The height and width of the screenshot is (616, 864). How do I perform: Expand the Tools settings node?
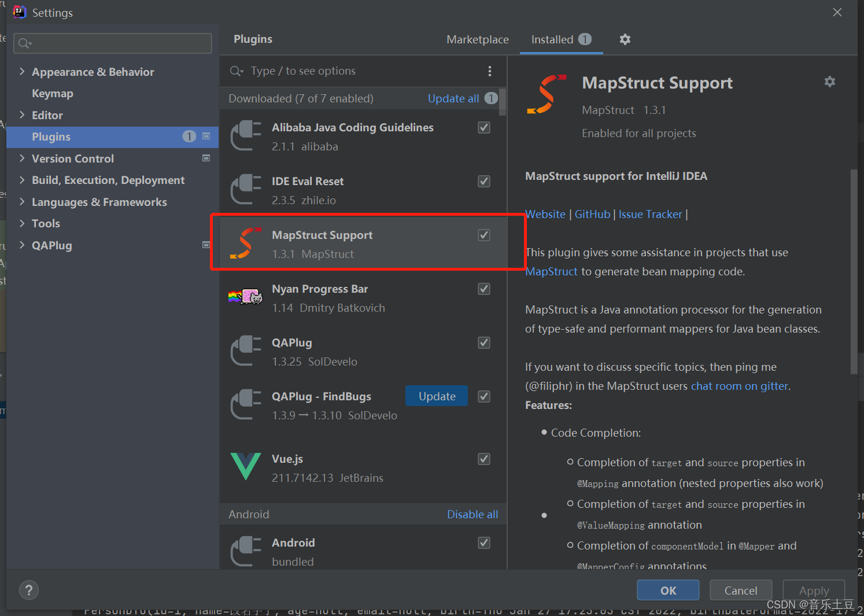pos(22,223)
